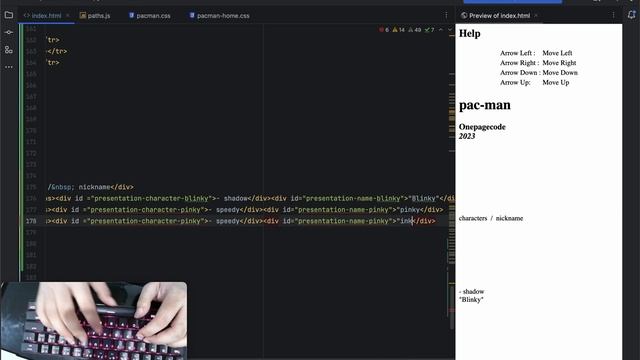Click "Move Up" in preview
This screenshot has width=640, height=360.
pyautogui.click(x=555, y=82)
